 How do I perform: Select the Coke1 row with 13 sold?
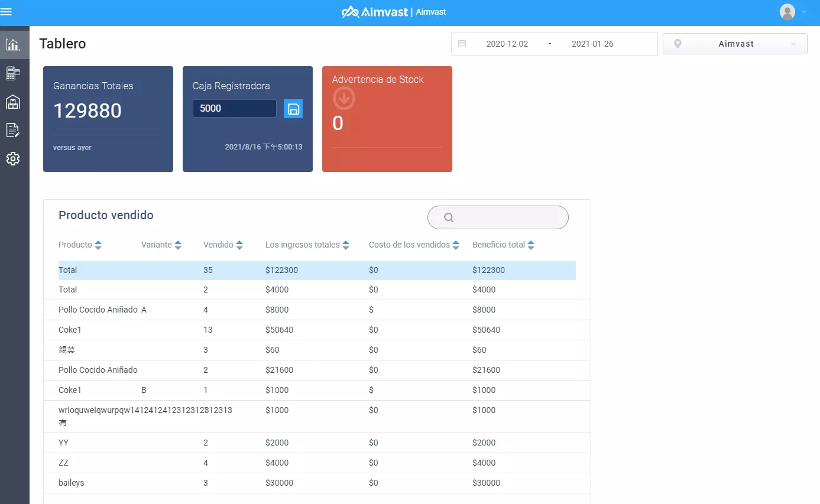coord(317,330)
